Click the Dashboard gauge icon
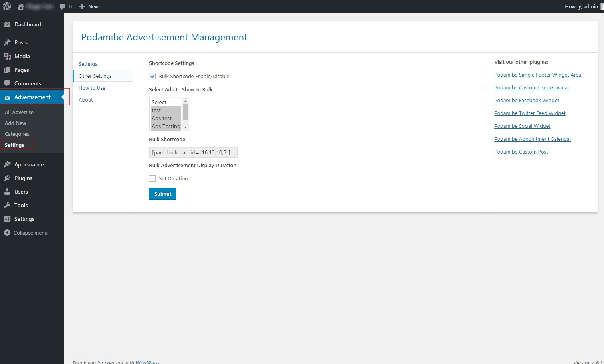The image size is (604, 364). tap(7, 24)
